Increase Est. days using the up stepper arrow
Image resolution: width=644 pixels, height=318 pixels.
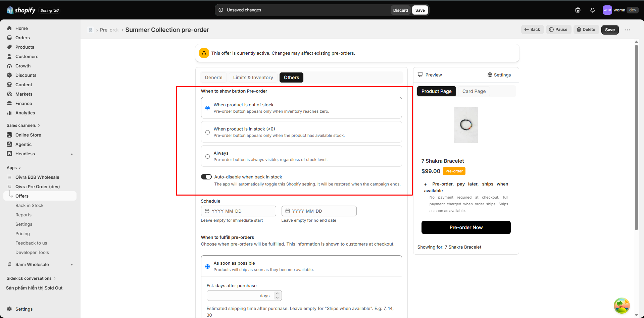coord(277,294)
